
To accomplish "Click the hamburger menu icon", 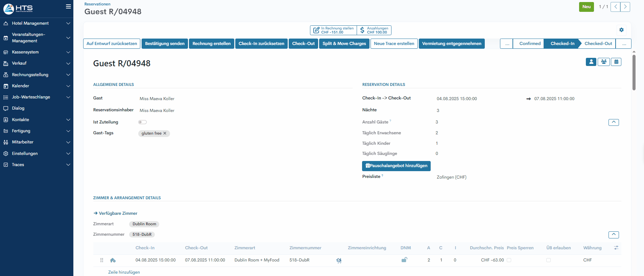I will 68,6.
